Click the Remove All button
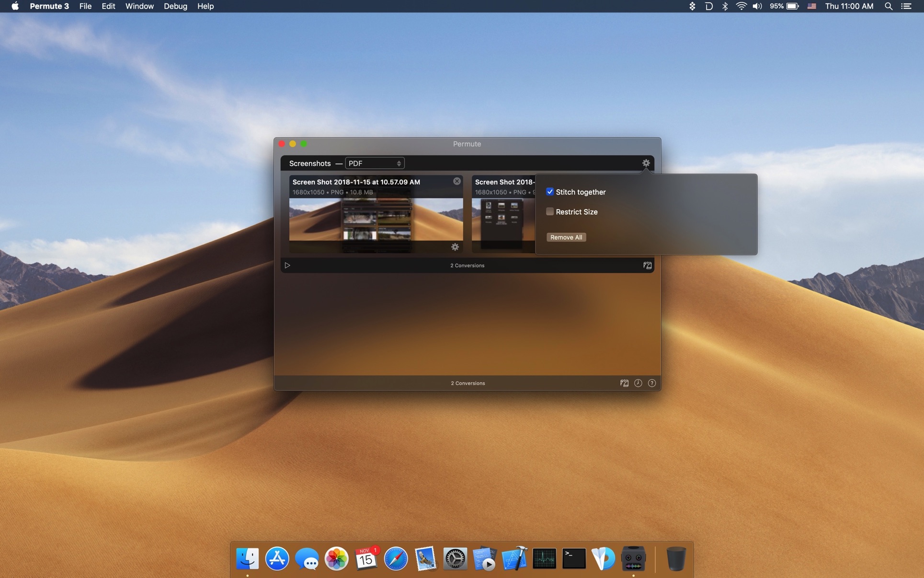This screenshot has width=924, height=578. click(x=566, y=237)
